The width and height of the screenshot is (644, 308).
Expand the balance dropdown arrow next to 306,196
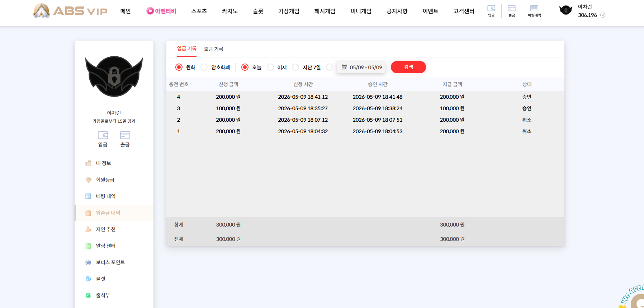click(x=603, y=15)
